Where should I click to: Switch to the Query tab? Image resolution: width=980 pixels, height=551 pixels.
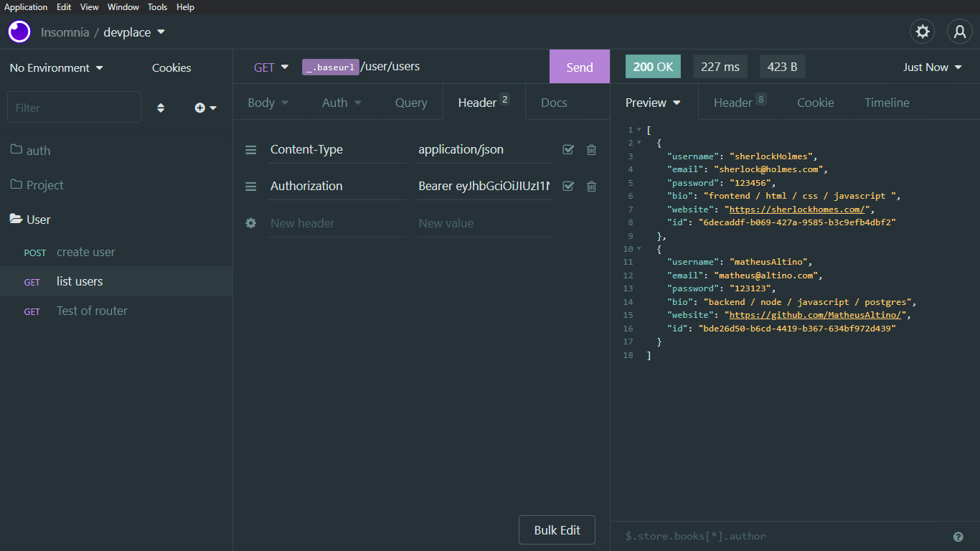pos(411,103)
